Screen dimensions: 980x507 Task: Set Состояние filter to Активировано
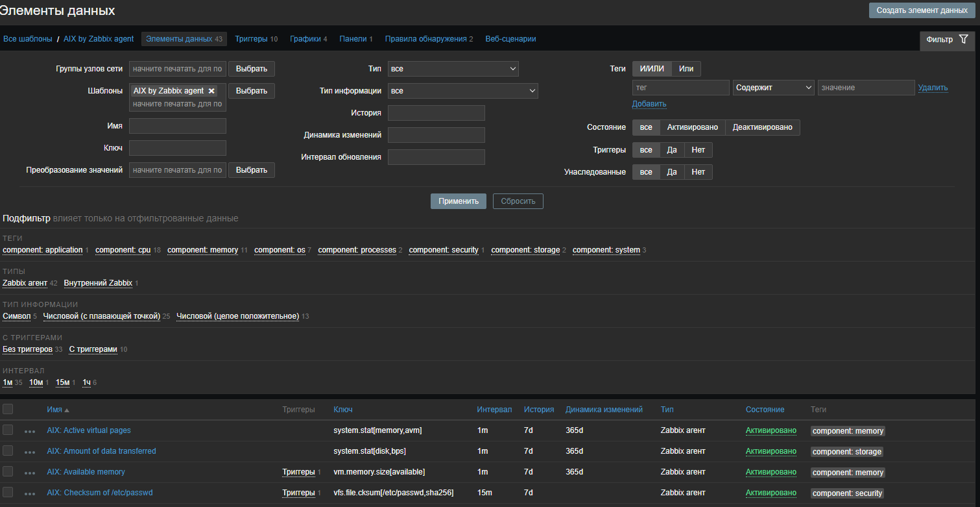pos(692,127)
